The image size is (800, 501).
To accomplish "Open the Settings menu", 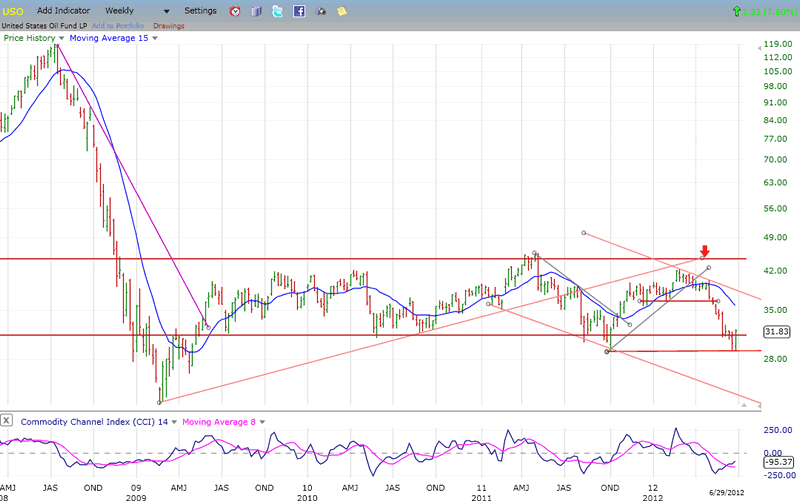I will [200, 10].
